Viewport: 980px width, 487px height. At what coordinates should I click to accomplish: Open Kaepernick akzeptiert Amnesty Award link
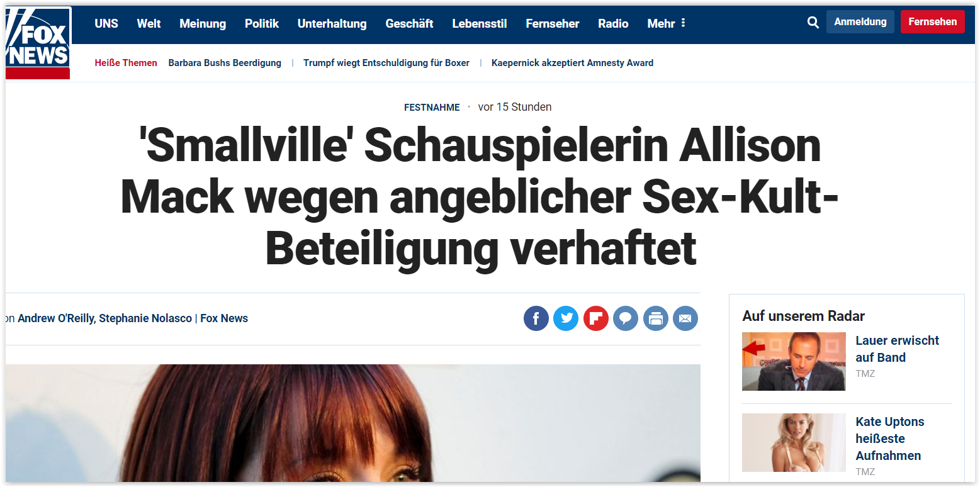(572, 63)
